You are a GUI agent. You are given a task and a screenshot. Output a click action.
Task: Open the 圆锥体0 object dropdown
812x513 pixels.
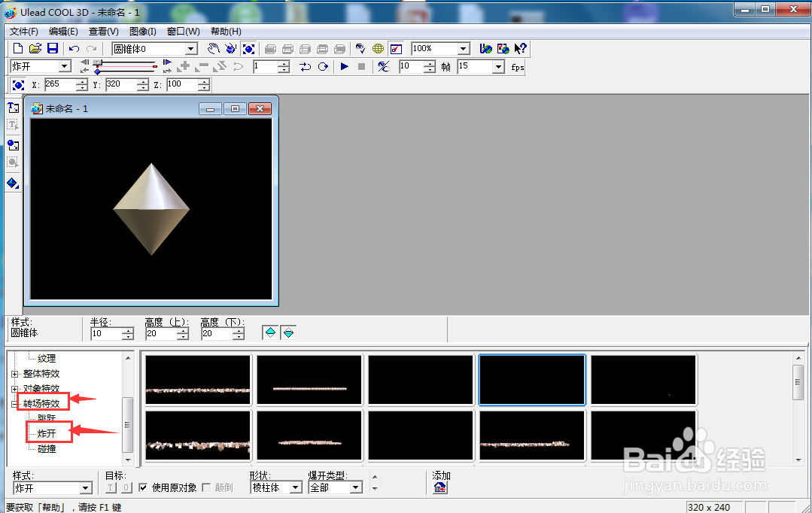tap(191, 49)
